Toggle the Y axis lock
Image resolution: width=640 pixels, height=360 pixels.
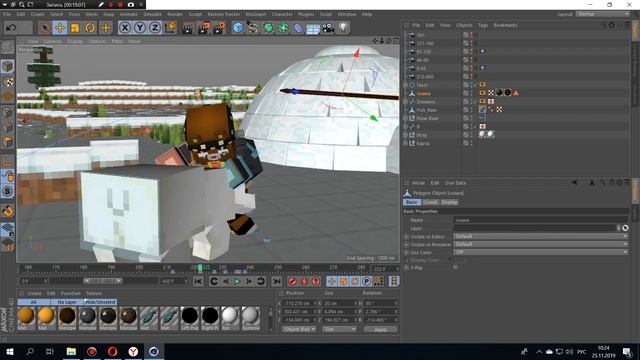pyautogui.click(x=140, y=28)
